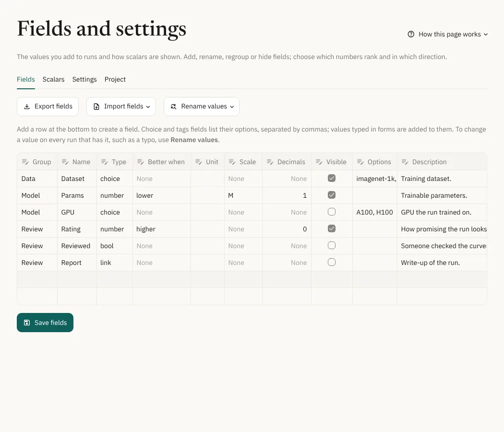Switch to the Scalars tab

coord(53,79)
